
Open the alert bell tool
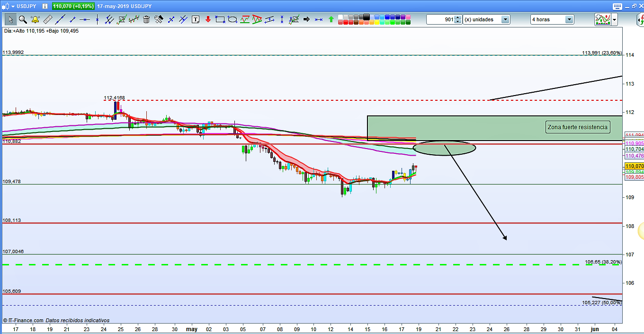pyautogui.click(x=35, y=19)
